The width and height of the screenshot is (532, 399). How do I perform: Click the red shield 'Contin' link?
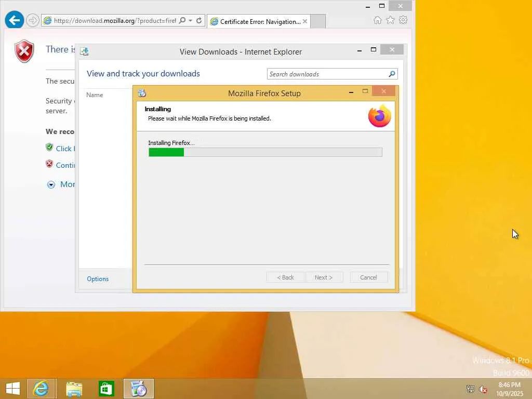coord(65,165)
